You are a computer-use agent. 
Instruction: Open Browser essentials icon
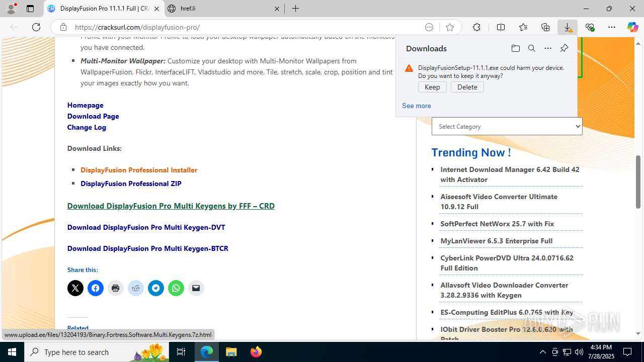coord(590,27)
